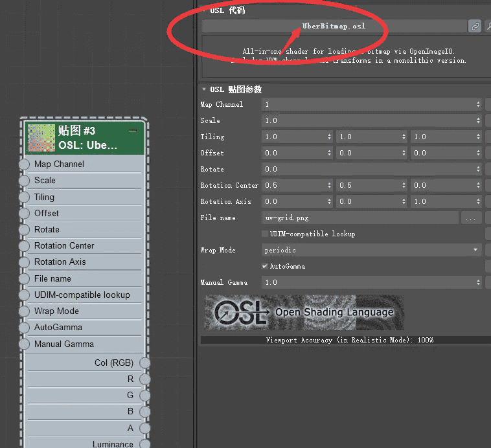Click the OSL Open Shading Language logo

click(304, 313)
